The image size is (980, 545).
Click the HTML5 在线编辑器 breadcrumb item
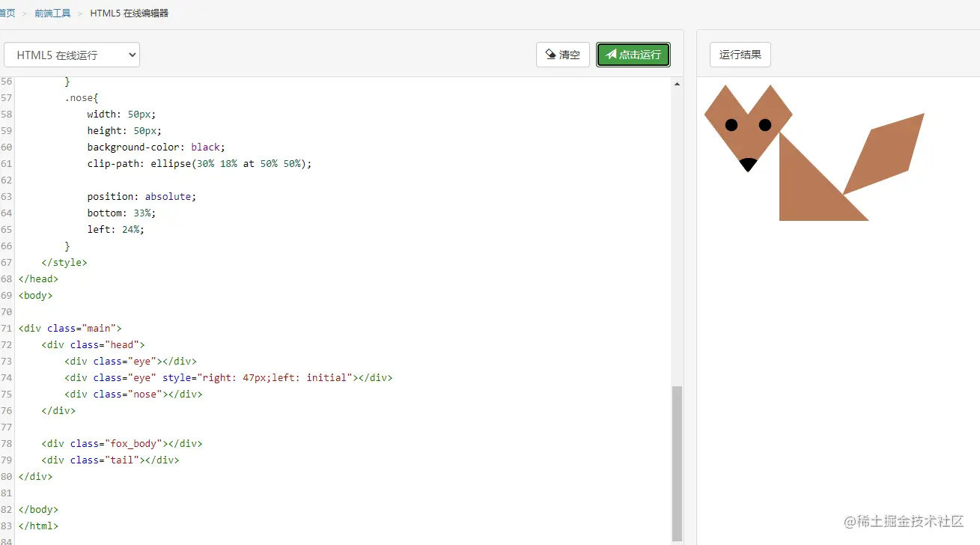pos(129,13)
